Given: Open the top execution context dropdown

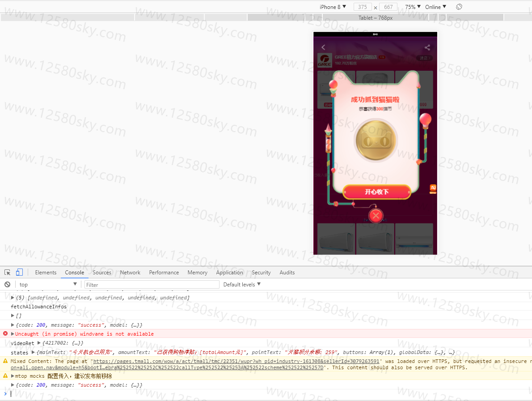Looking at the screenshot, I should click(48, 285).
